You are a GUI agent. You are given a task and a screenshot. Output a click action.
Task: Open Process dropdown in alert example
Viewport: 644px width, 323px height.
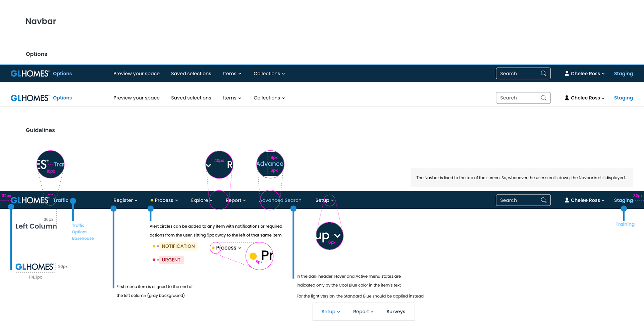pyautogui.click(x=228, y=248)
